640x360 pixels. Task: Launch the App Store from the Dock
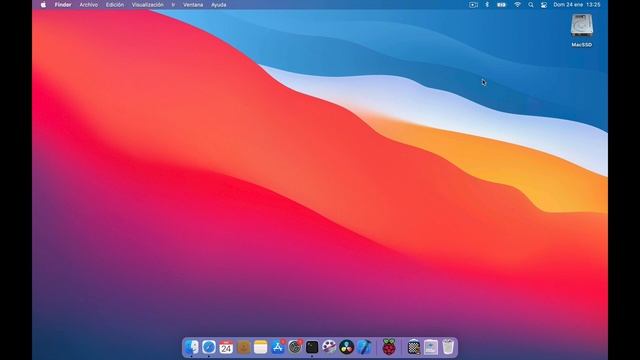coord(278,347)
